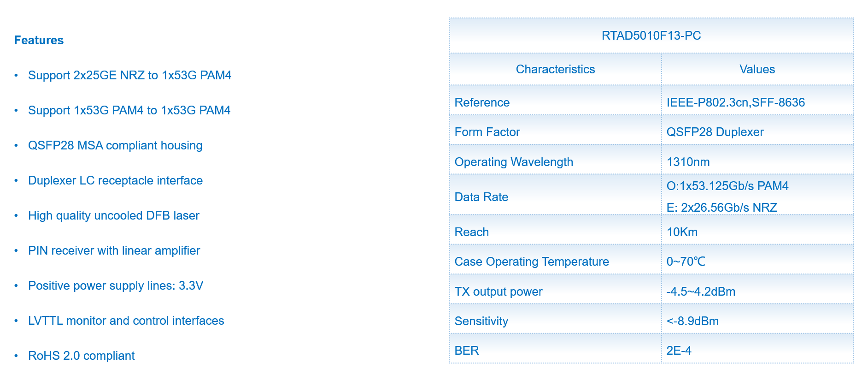The height and width of the screenshot is (375, 868).
Task: Click the 1310nm wavelength value
Action: pyautogui.click(x=688, y=162)
